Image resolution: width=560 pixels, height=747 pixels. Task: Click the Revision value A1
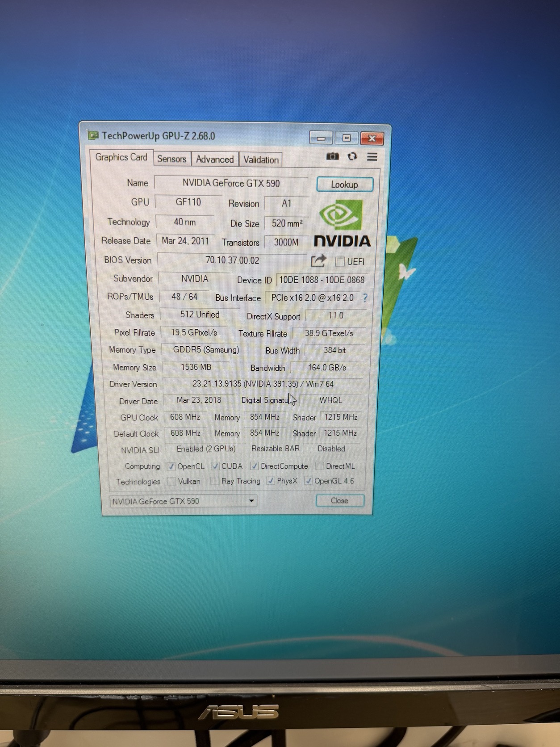(287, 204)
